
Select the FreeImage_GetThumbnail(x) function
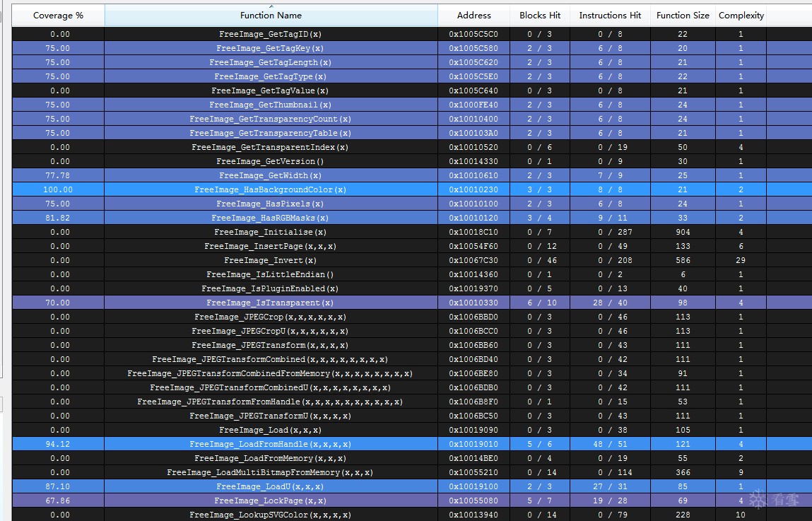tap(271, 105)
